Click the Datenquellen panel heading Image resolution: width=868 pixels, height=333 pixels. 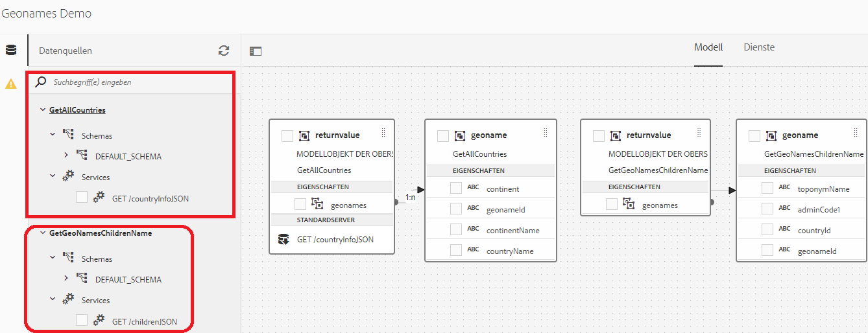click(x=66, y=51)
